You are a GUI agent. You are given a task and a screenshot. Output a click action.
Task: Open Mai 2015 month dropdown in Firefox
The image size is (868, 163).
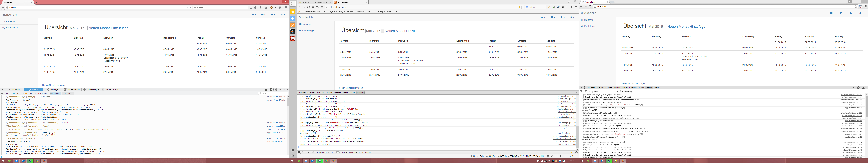point(78,28)
